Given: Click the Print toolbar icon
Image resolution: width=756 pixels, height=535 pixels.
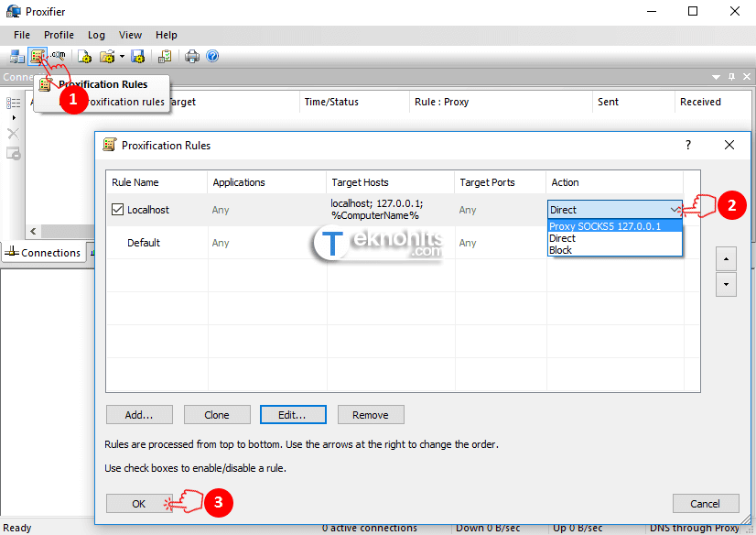Looking at the screenshot, I should [x=192, y=57].
